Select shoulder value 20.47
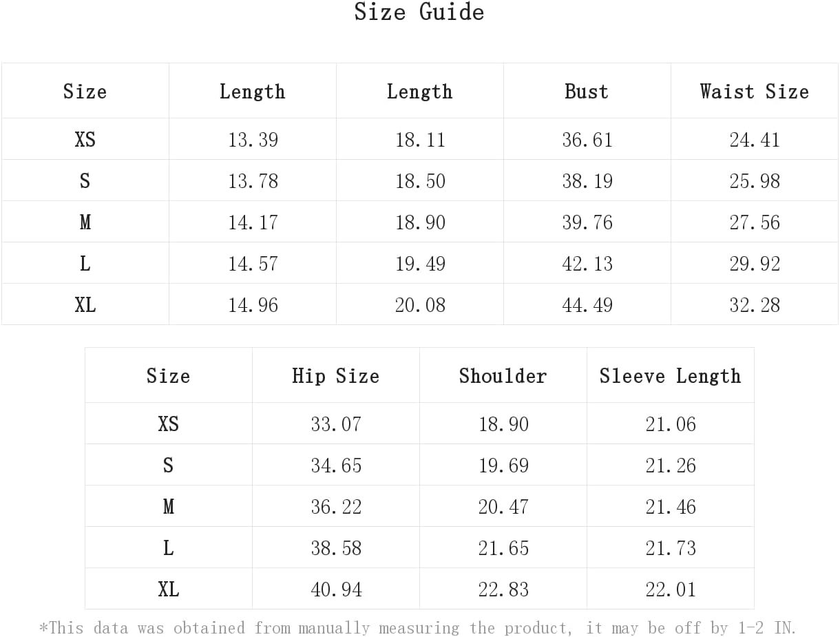This screenshot has width=840, height=637. (x=503, y=506)
